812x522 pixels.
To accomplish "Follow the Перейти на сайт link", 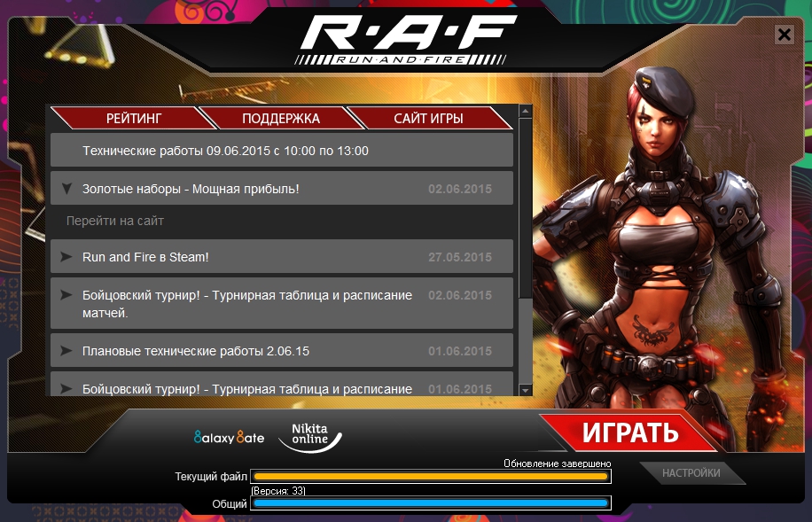I will coord(115,222).
